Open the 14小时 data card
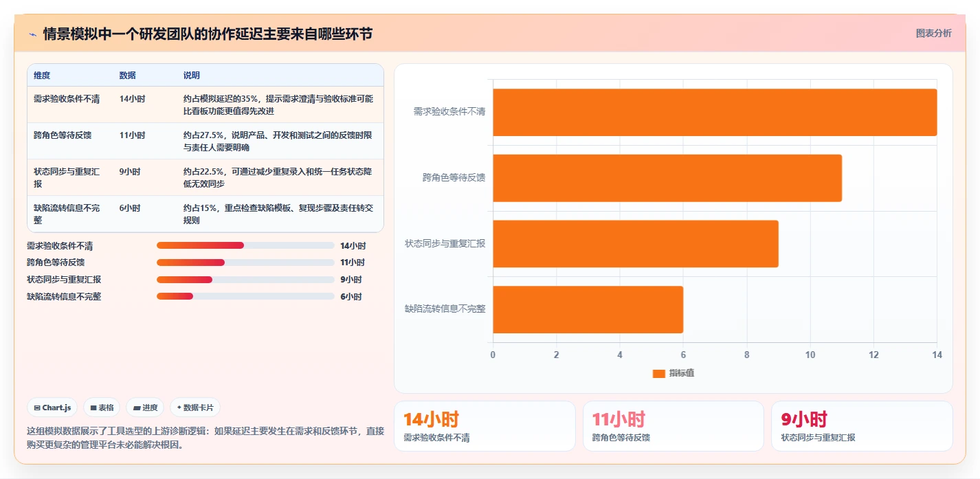 (485, 426)
